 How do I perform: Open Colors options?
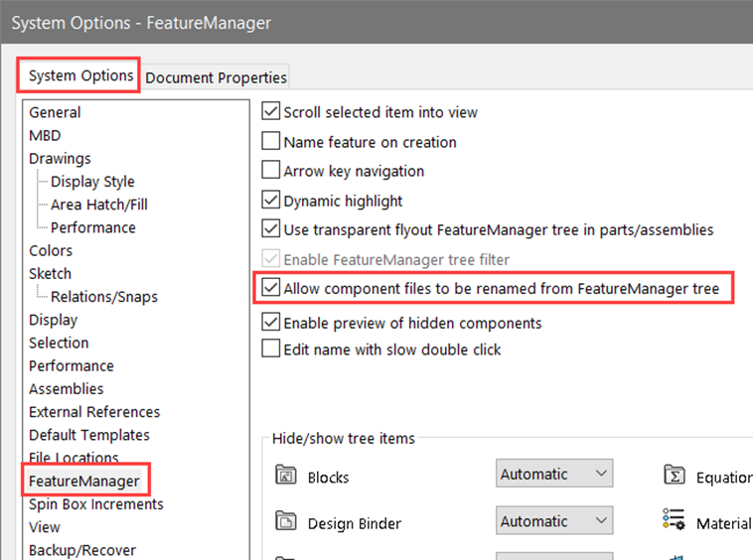point(51,250)
